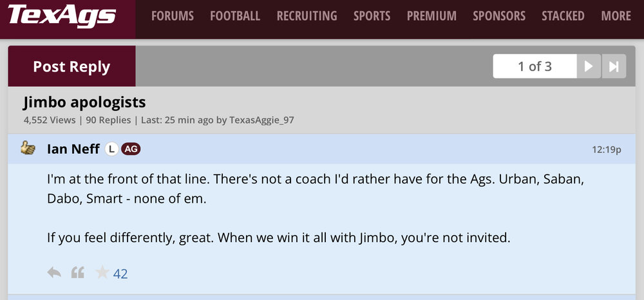This screenshot has height=300, width=644.
Task: Click the AG badge next to Ian Neff
Action: coord(131,149)
